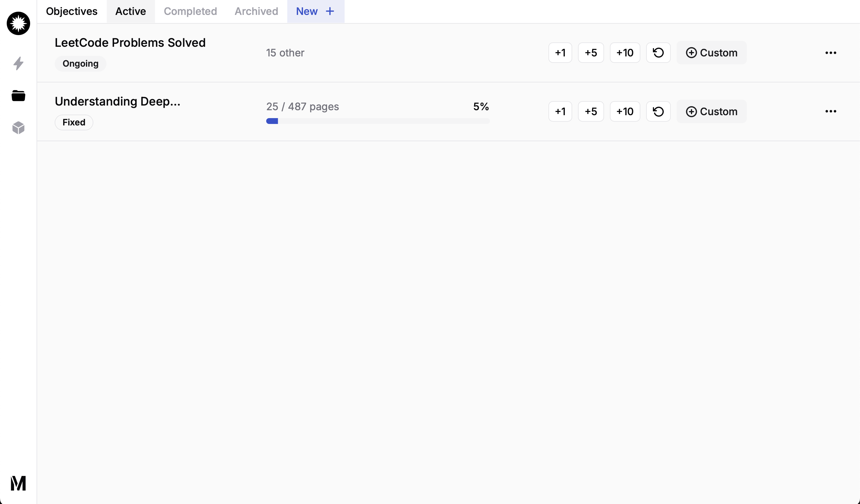Open the three-dot menu for Understanding Deep
Screen dimensions: 860x504
click(831, 111)
